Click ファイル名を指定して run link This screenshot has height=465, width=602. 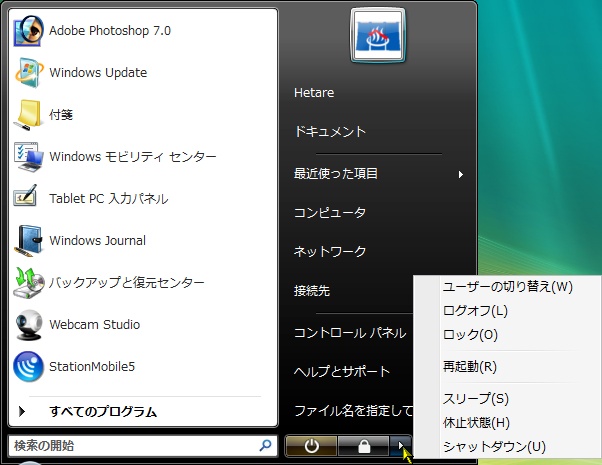353,410
